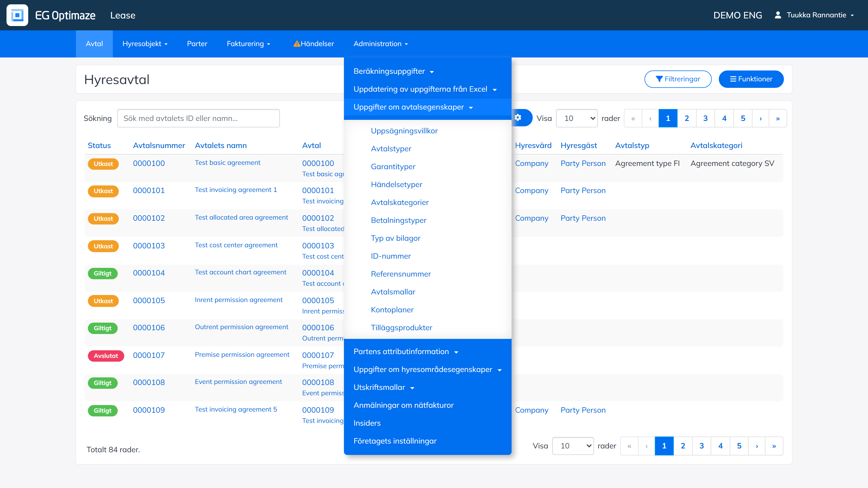The image size is (868, 488).
Task: Click the Avslutat status badge for 0000107
Action: tap(106, 356)
